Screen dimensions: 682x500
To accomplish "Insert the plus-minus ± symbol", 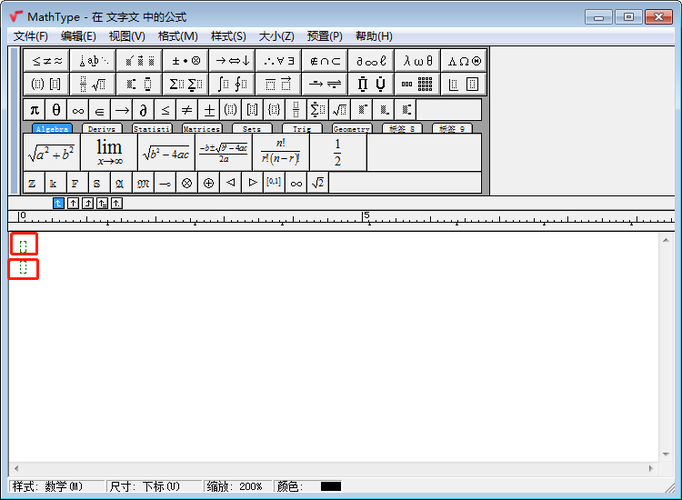I will coord(209,110).
